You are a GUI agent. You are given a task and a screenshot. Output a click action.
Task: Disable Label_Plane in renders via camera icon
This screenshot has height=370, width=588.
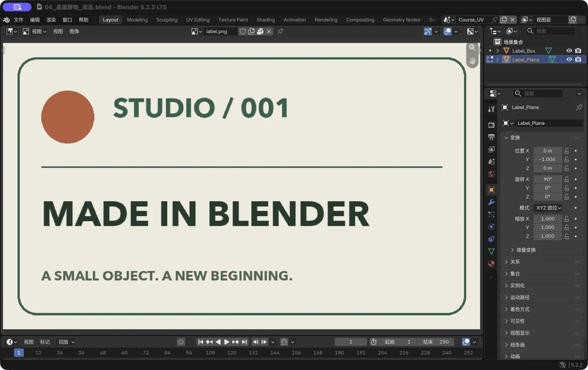point(578,60)
